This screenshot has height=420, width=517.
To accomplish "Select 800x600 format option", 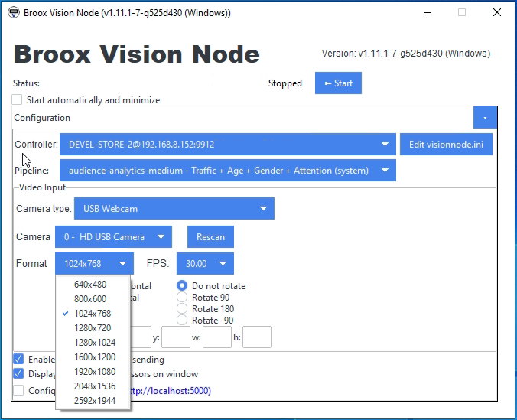I will coord(93,299).
